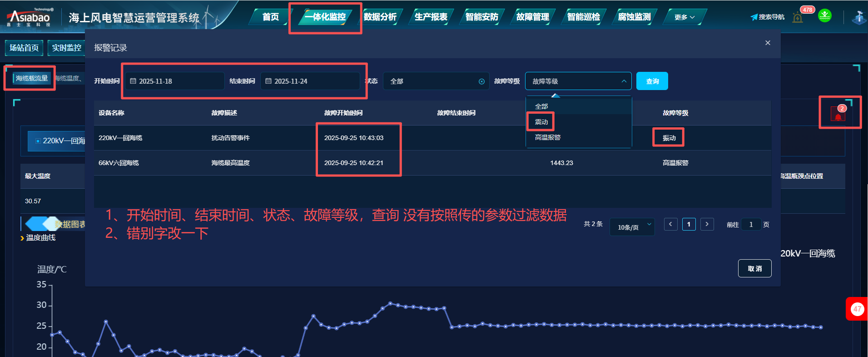Select 全部 option in fault level list

pos(541,106)
